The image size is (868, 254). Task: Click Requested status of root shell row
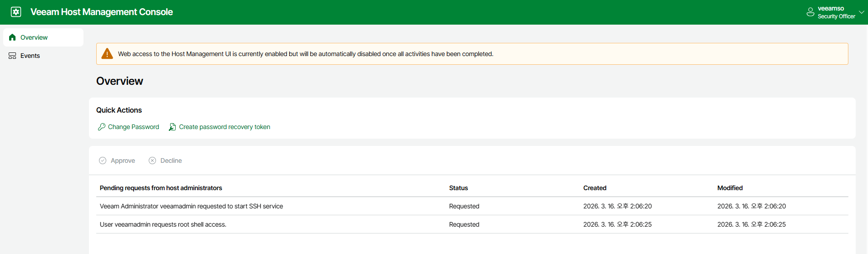(x=464, y=224)
